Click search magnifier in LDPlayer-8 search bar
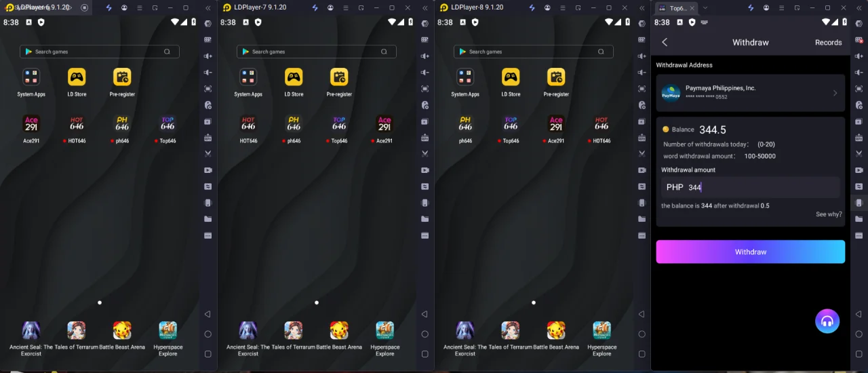Viewport: 868px width, 373px height. 601,52
